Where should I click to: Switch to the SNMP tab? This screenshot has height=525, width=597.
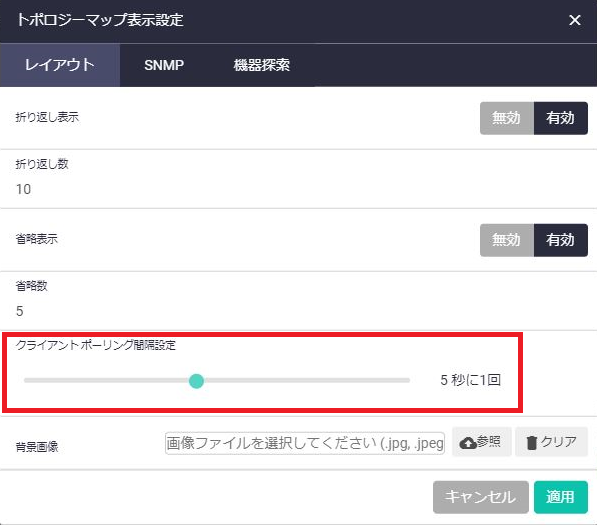(164, 65)
